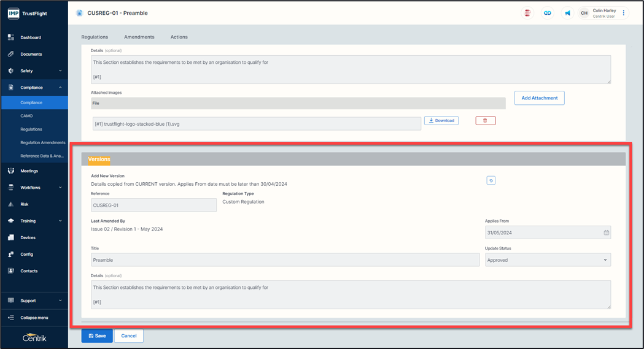The width and height of the screenshot is (644, 349).
Task: Select Regulation Amendments in sidebar
Action: (x=42, y=142)
